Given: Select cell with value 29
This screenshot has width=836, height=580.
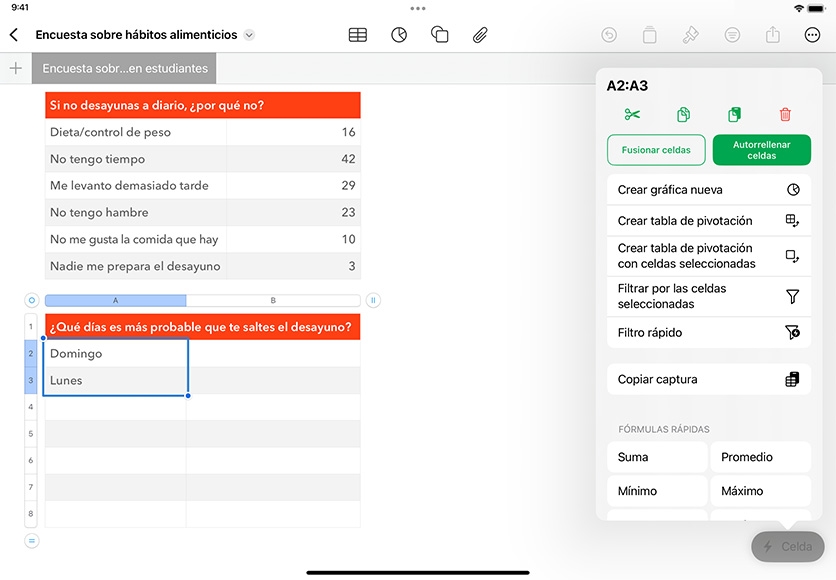Looking at the screenshot, I should click(x=294, y=186).
